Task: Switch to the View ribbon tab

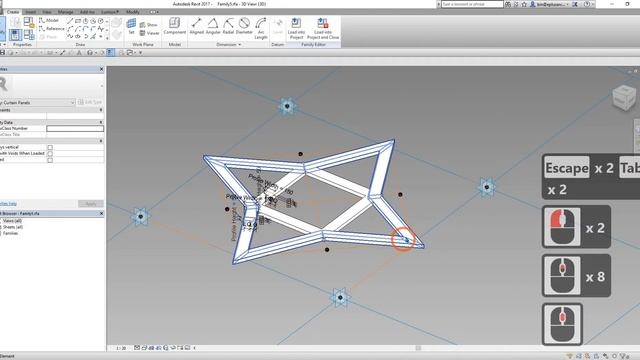Action: (47, 12)
